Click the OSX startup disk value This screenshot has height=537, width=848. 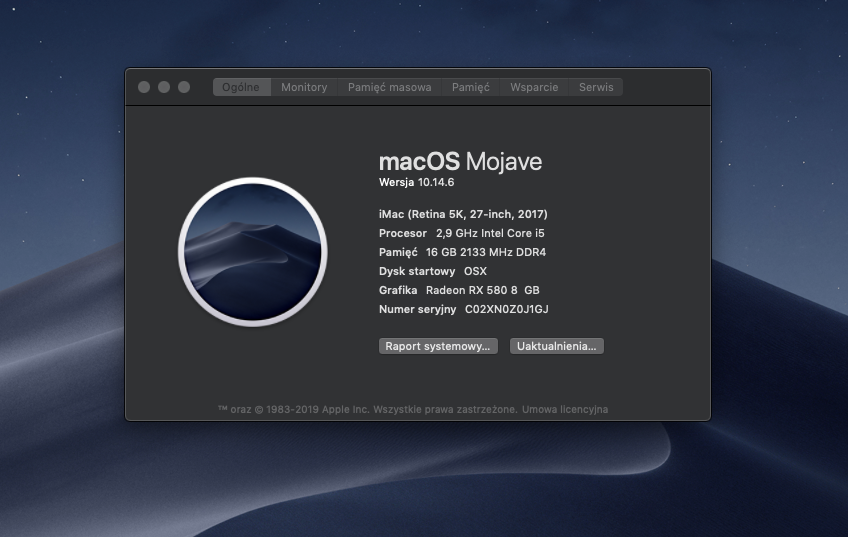coord(475,271)
